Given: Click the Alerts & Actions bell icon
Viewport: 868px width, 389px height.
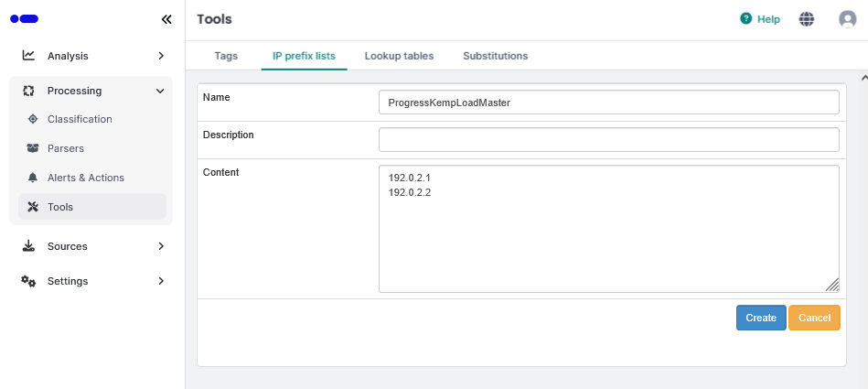Looking at the screenshot, I should click(33, 178).
